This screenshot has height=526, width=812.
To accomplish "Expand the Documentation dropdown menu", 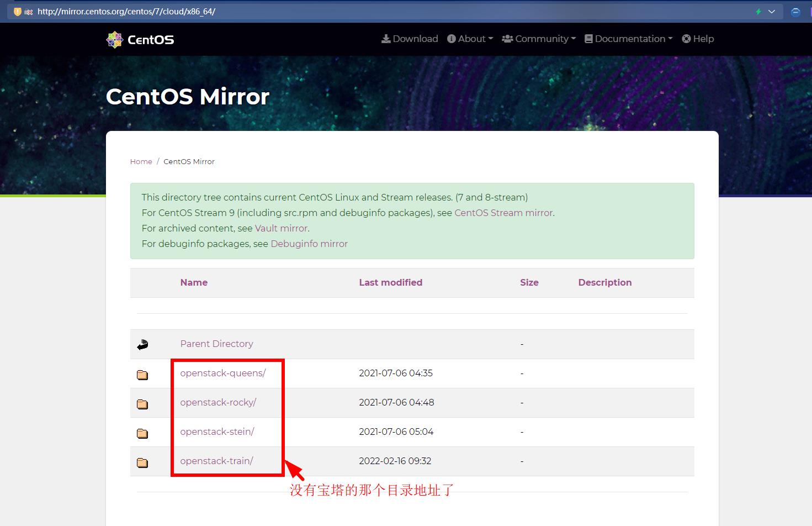I will [629, 39].
